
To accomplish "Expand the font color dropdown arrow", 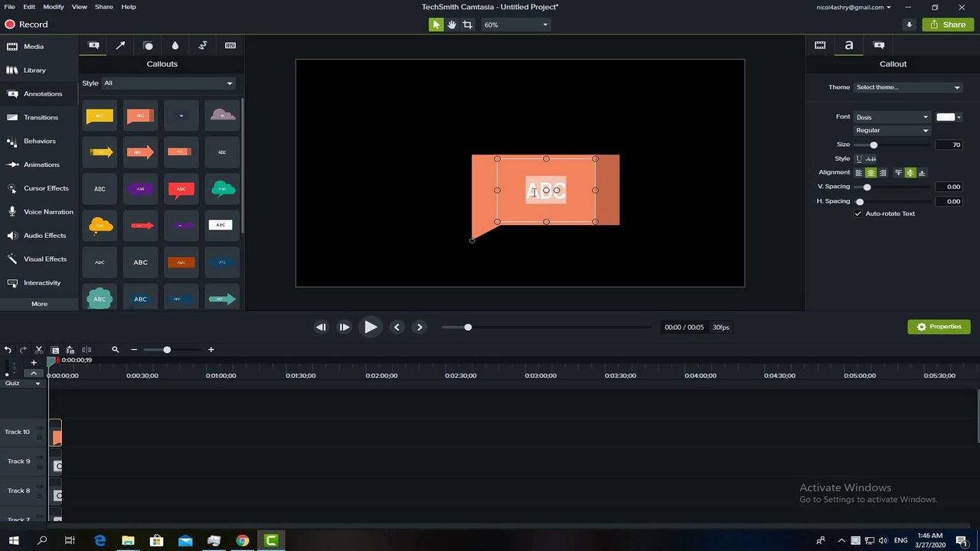I will [x=959, y=117].
